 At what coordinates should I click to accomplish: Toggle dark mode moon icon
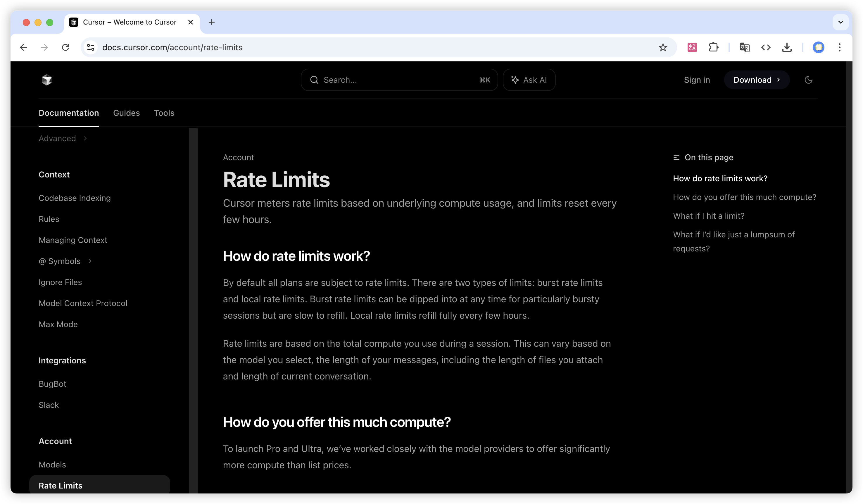click(808, 80)
